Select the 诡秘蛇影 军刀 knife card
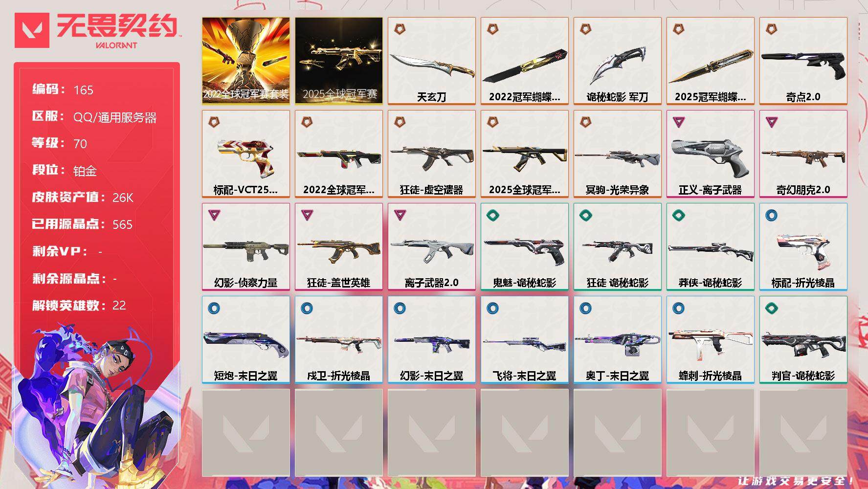The width and height of the screenshot is (868, 489). point(617,61)
